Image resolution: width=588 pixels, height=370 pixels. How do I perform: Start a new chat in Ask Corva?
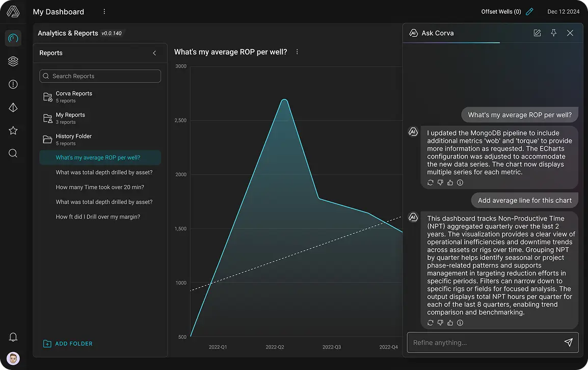click(537, 33)
